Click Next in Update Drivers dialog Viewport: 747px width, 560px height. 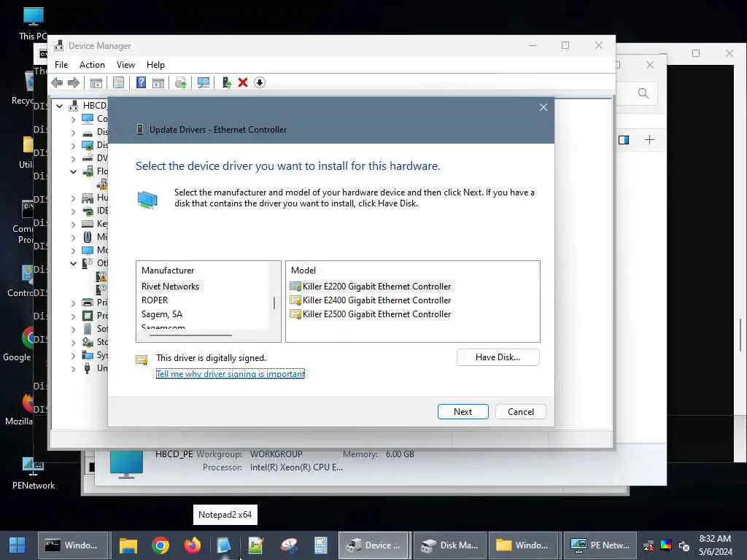click(x=462, y=412)
